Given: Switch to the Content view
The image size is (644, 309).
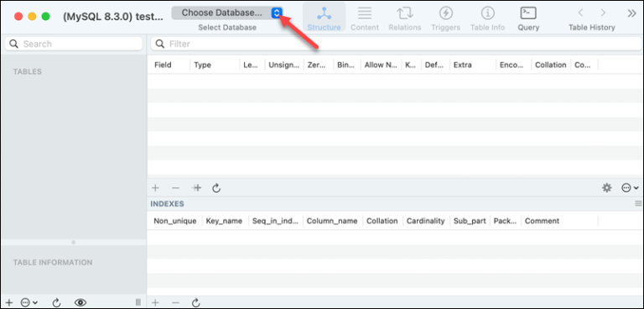Looking at the screenshot, I should [365, 19].
